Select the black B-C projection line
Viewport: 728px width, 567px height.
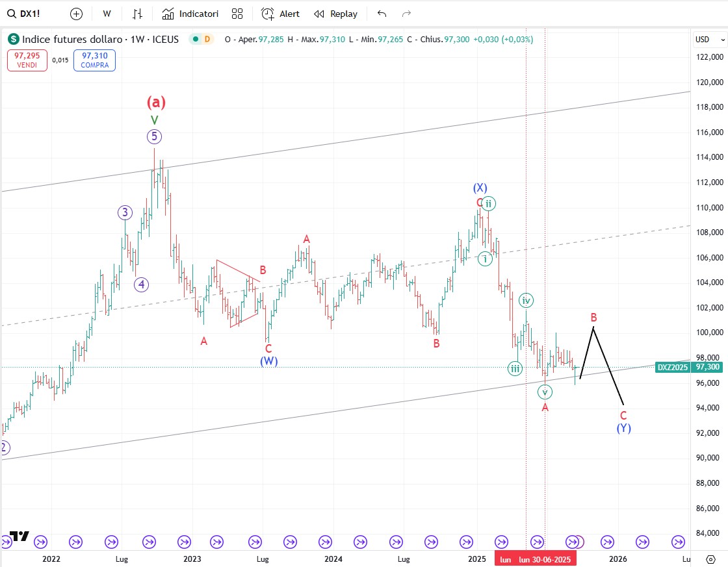(608, 366)
